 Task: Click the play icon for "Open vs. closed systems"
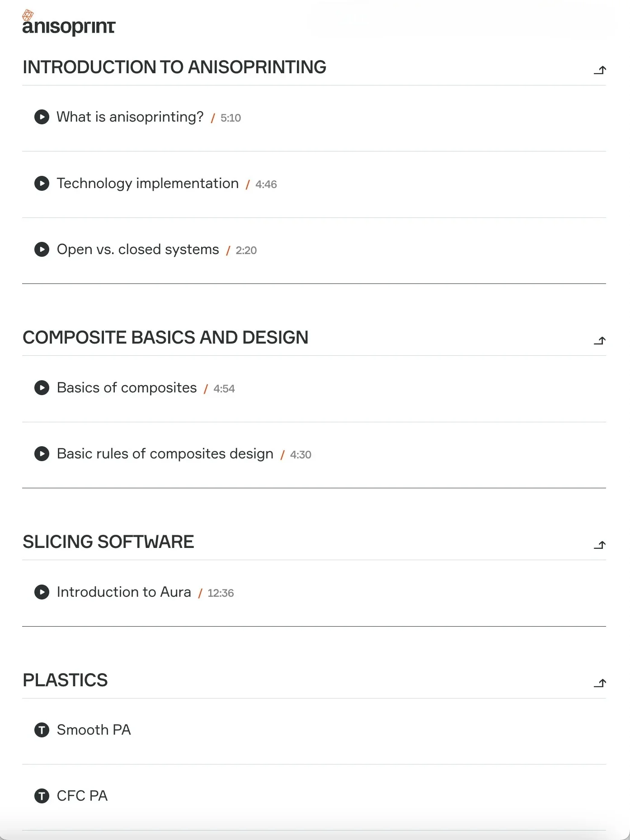click(x=42, y=250)
